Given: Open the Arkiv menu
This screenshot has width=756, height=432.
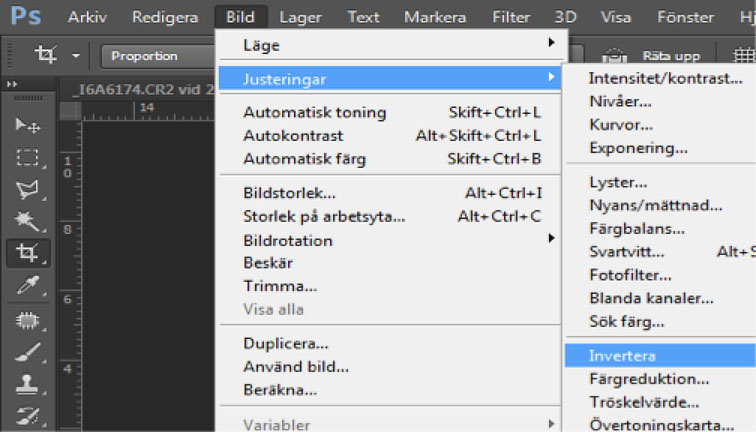Looking at the screenshot, I should tap(87, 17).
